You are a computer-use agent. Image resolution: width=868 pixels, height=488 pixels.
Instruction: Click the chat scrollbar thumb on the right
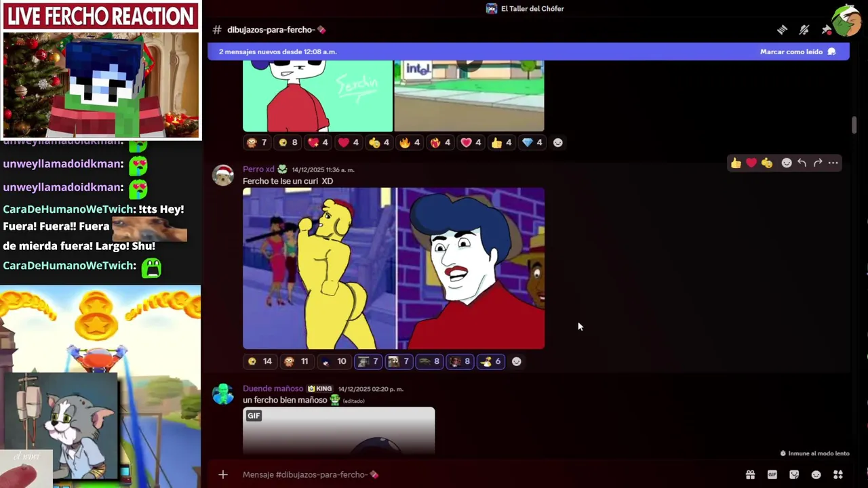[x=854, y=125]
